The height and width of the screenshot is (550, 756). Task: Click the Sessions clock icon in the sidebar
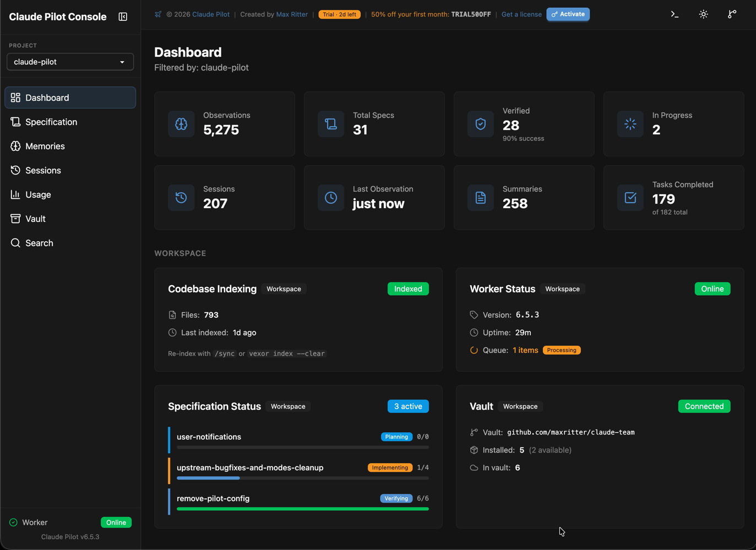tap(15, 170)
